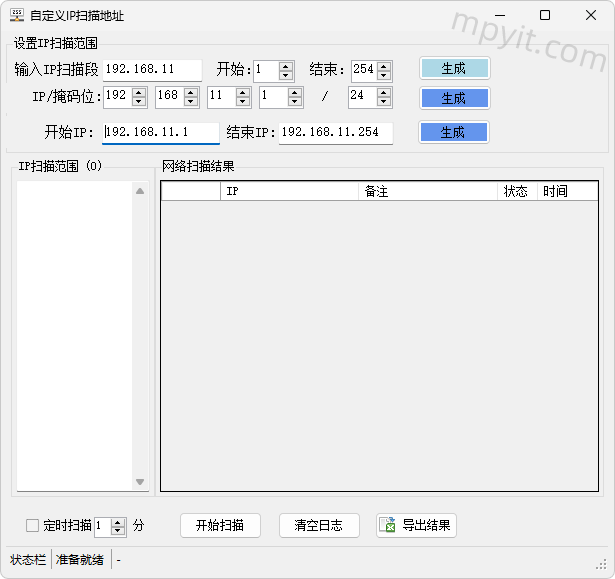Decrease mask bits 24 spinner
This screenshot has width=615, height=579.
tap(384, 102)
